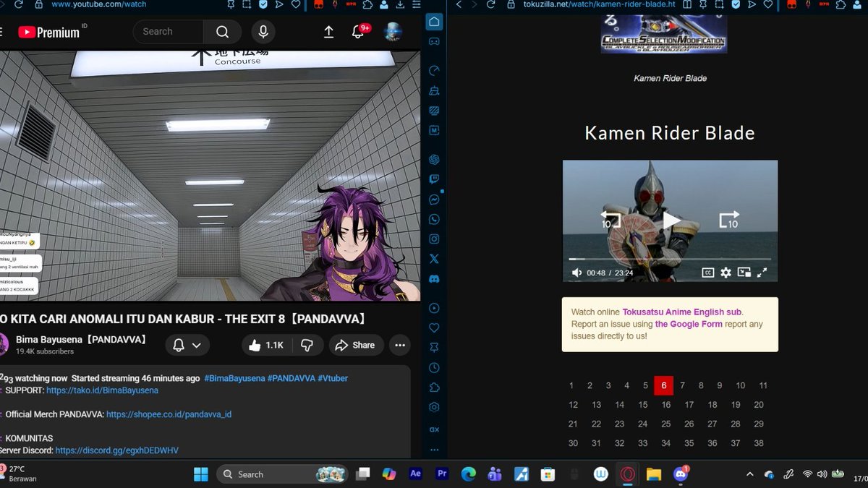The height and width of the screenshot is (488, 868).
Task: Open the Windows Start menu
Action: (x=200, y=474)
